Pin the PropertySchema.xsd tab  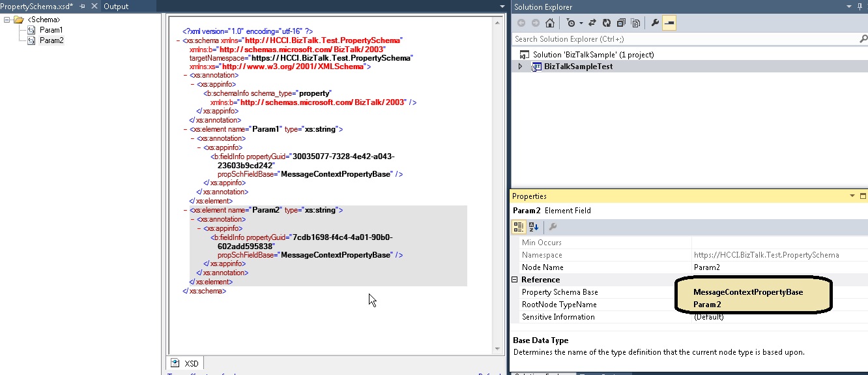pyautogui.click(x=82, y=6)
